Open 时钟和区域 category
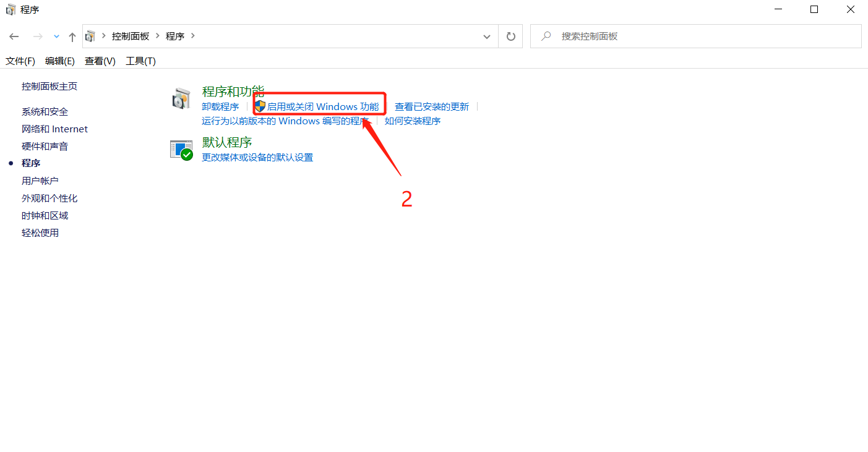The width and height of the screenshot is (868, 452). click(x=45, y=215)
